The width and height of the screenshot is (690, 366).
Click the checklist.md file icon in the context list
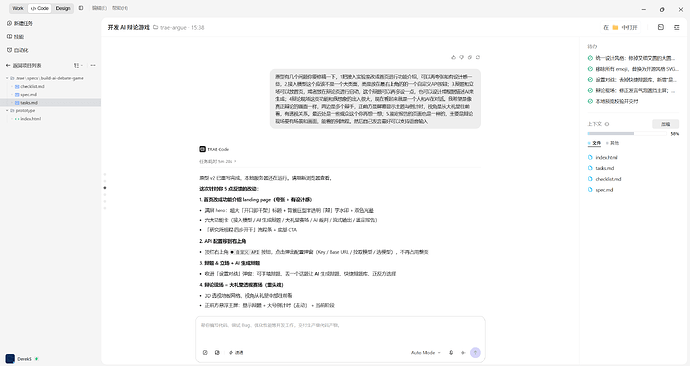(591, 179)
